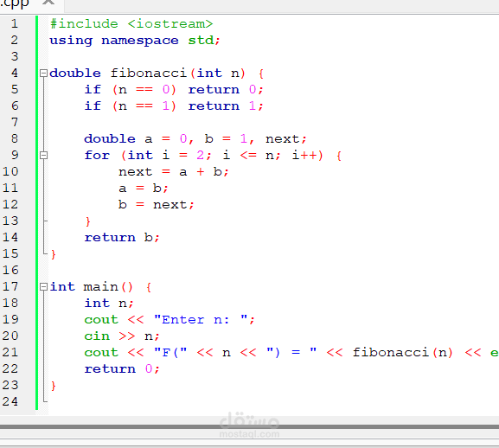Click line number 1 in margin

pos(15,24)
